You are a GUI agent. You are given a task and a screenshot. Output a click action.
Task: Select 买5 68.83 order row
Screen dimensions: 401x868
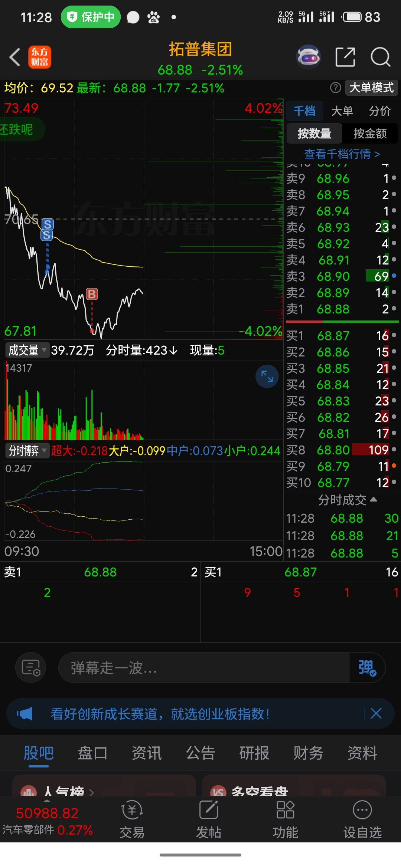(342, 401)
